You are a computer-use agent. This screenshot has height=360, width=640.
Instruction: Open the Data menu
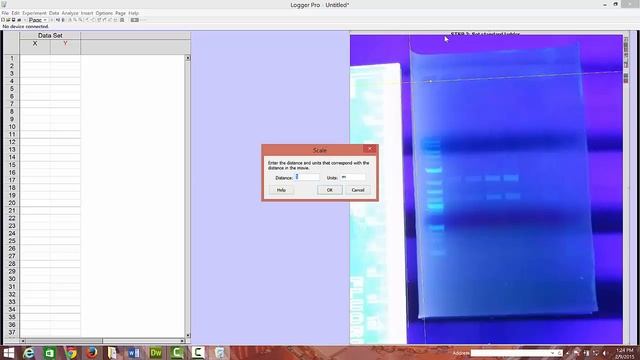point(54,13)
